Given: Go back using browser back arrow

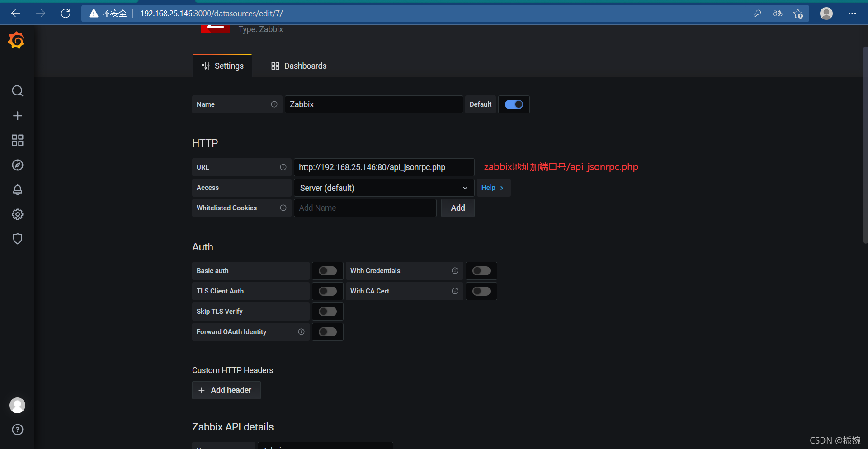Looking at the screenshot, I should click(x=16, y=14).
